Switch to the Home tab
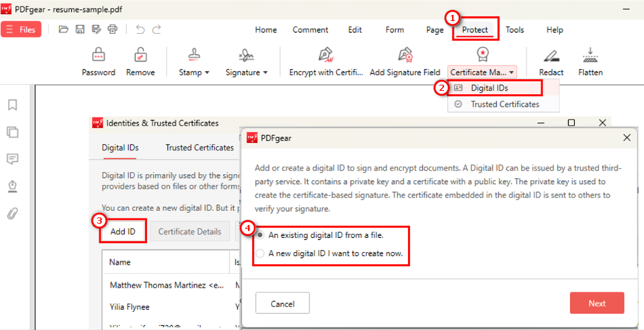This screenshot has width=644, height=330. tap(266, 30)
